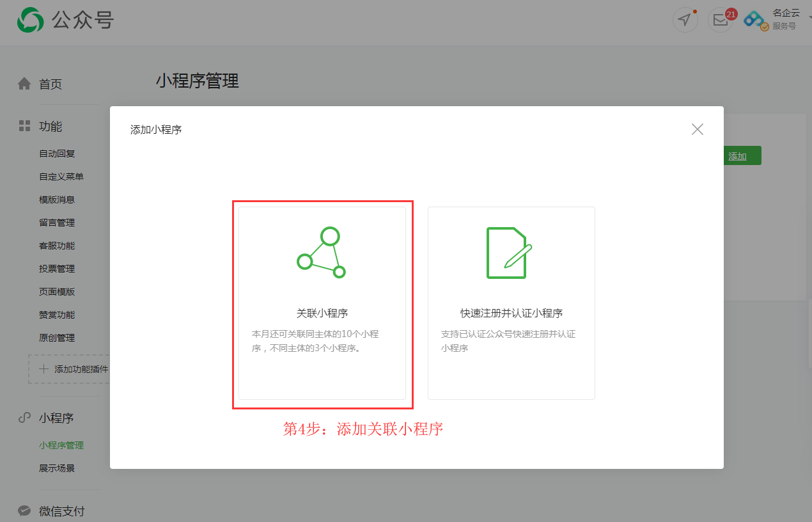Click the WeChat 公众号 logo icon
The image size is (812, 522).
click(30, 20)
